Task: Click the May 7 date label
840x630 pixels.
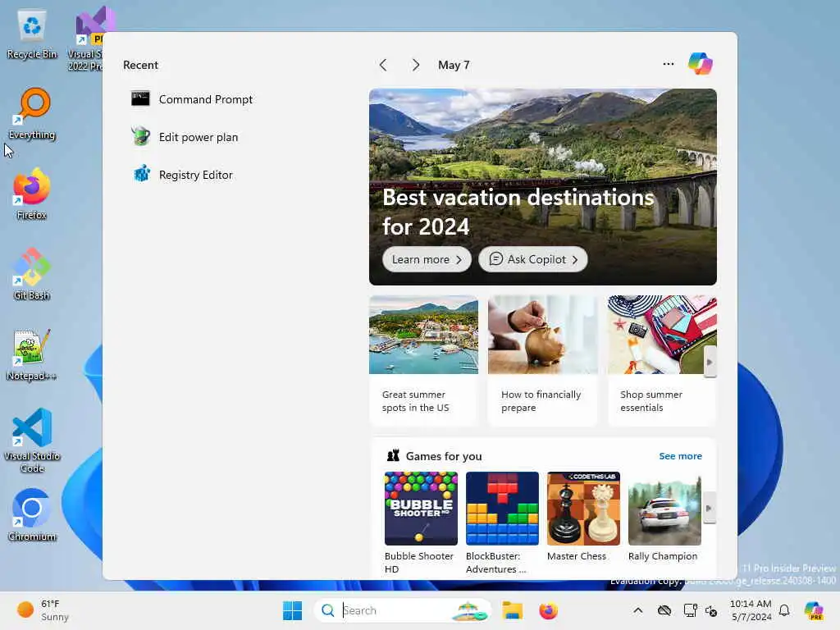Action: [454, 65]
